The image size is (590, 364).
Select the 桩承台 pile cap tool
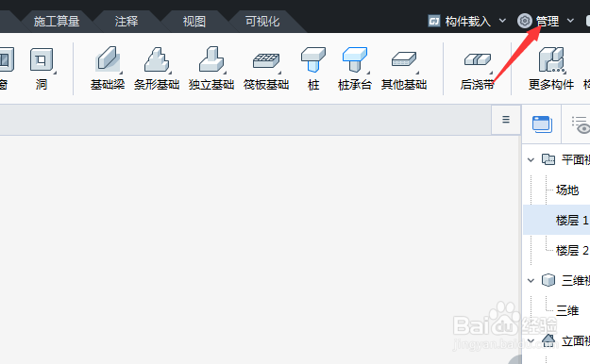pyautogui.click(x=354, y=68)
